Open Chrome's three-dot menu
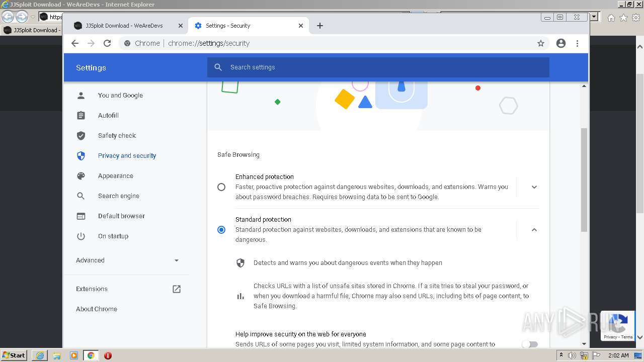 tap(577, 43)
